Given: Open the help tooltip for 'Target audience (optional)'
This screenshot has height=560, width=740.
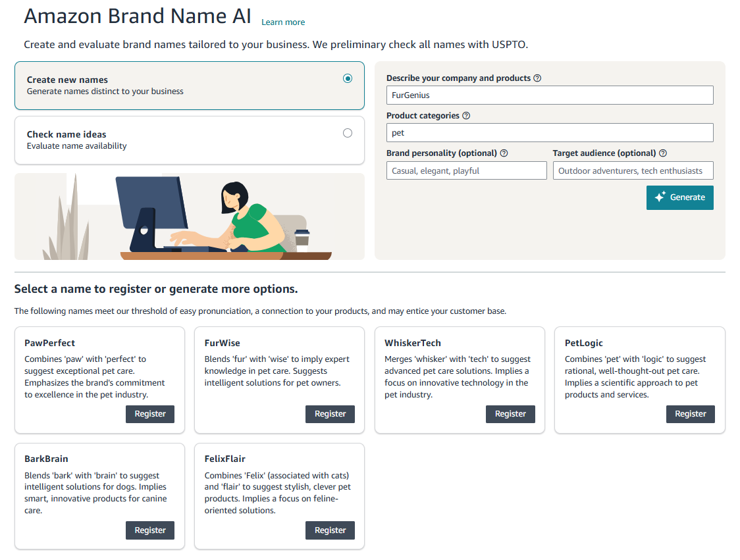Looking at the screenshot, I should (663, 153).
